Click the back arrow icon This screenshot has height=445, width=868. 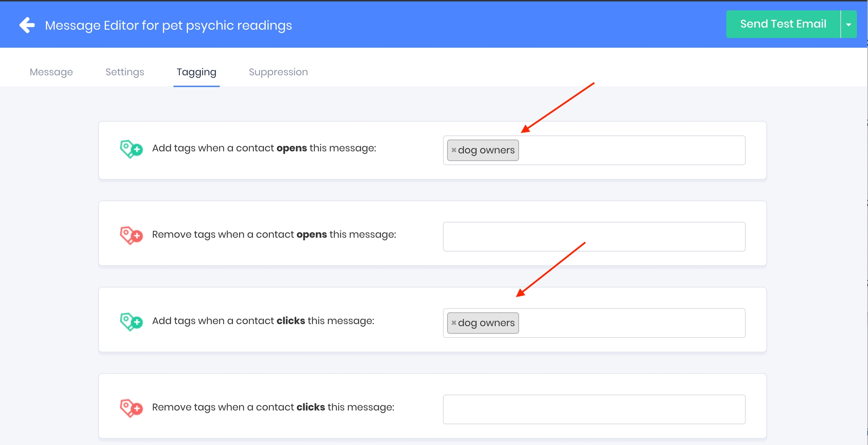click(27, 25)
